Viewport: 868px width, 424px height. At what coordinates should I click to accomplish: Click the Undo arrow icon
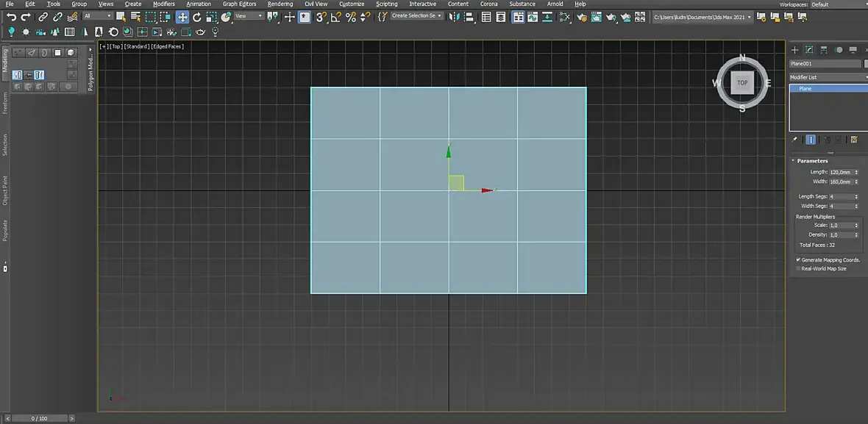pos(11,16)
